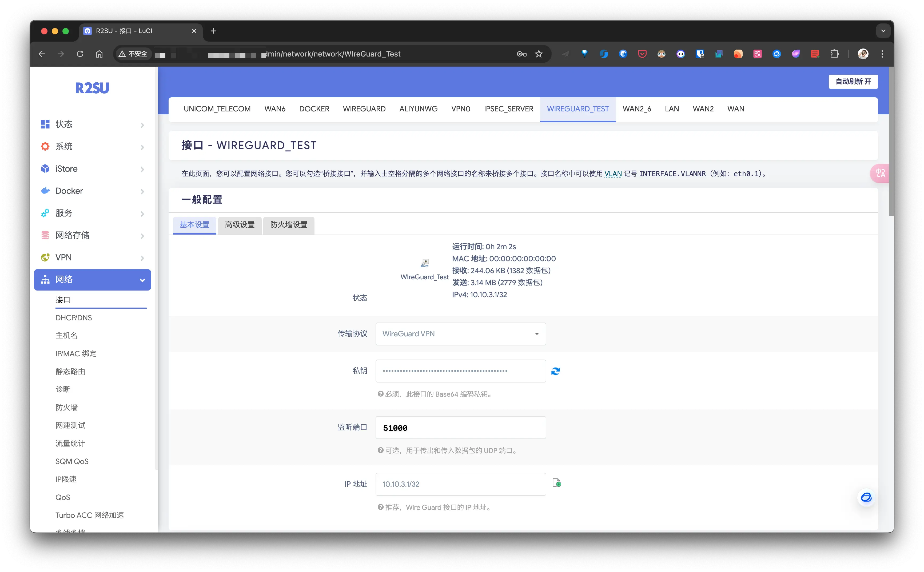Reload the page using browser refresh icon
Image resolution: width=924 pixels, height=572 pixels.
click(x=80, y=54)
